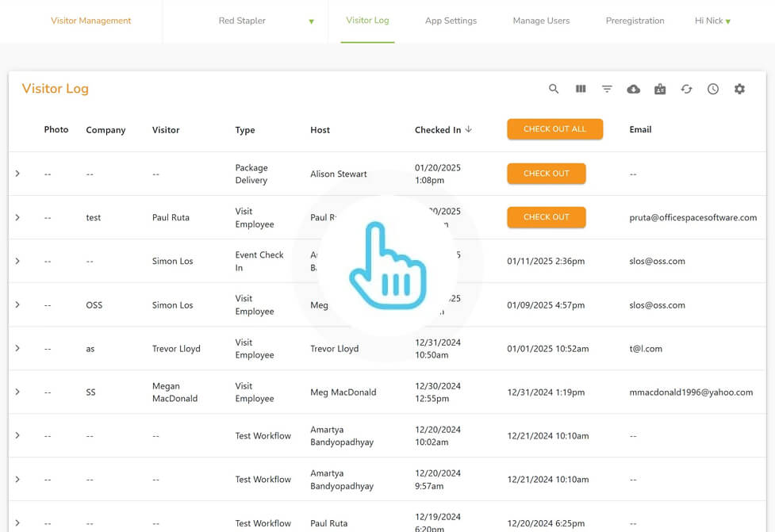The height and width of the screenshot is (532, 775).
Task: Click the clock history icon
Action: click(713, 90)
